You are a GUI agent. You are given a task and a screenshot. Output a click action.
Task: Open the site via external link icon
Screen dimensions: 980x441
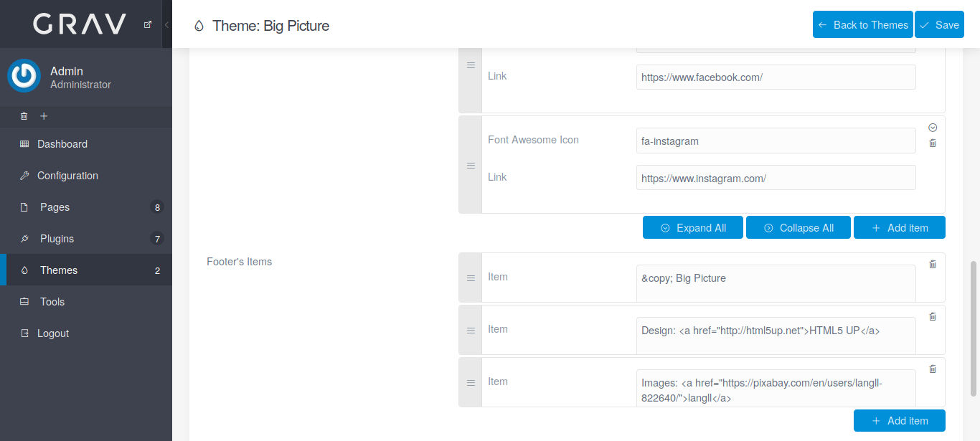click(148, 24)
